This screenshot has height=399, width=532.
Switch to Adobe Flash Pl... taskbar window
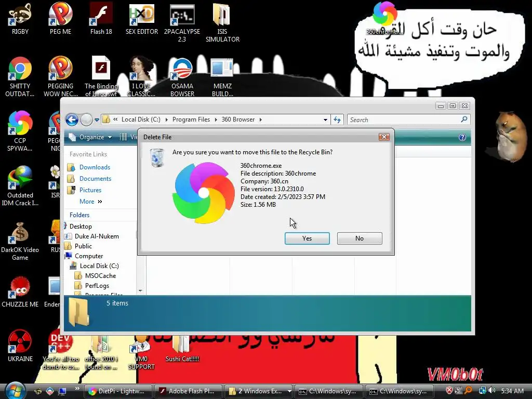click(x=188, y=391)
